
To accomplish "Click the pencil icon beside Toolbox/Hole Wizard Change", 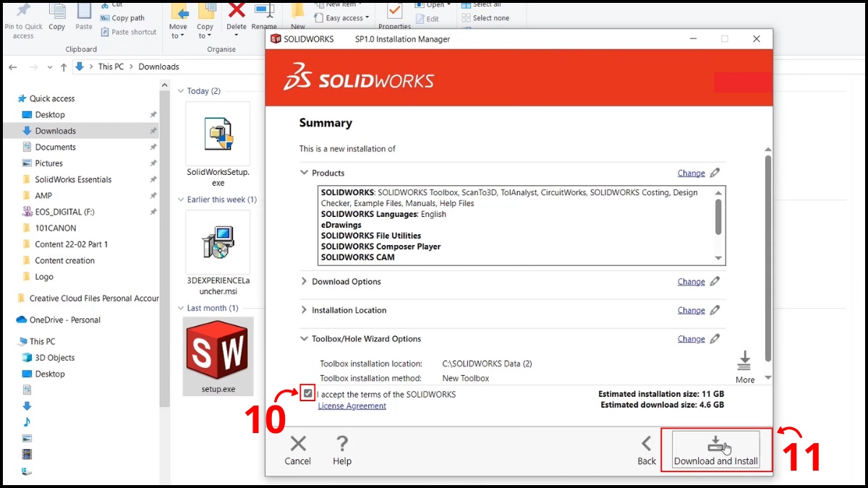I will pyautogui.click(x=715, y=338).
